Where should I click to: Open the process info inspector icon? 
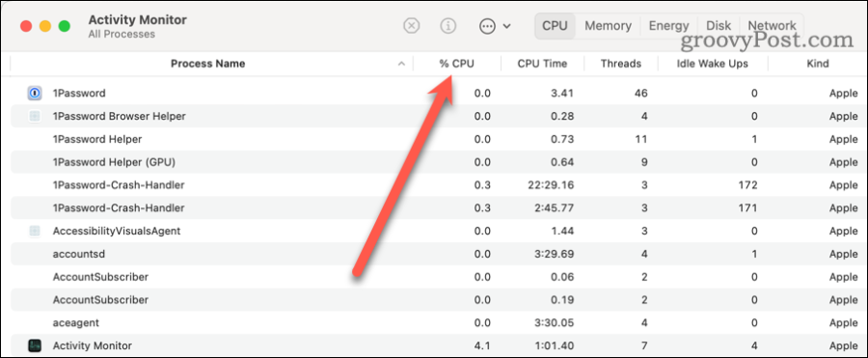pos(448,25)
